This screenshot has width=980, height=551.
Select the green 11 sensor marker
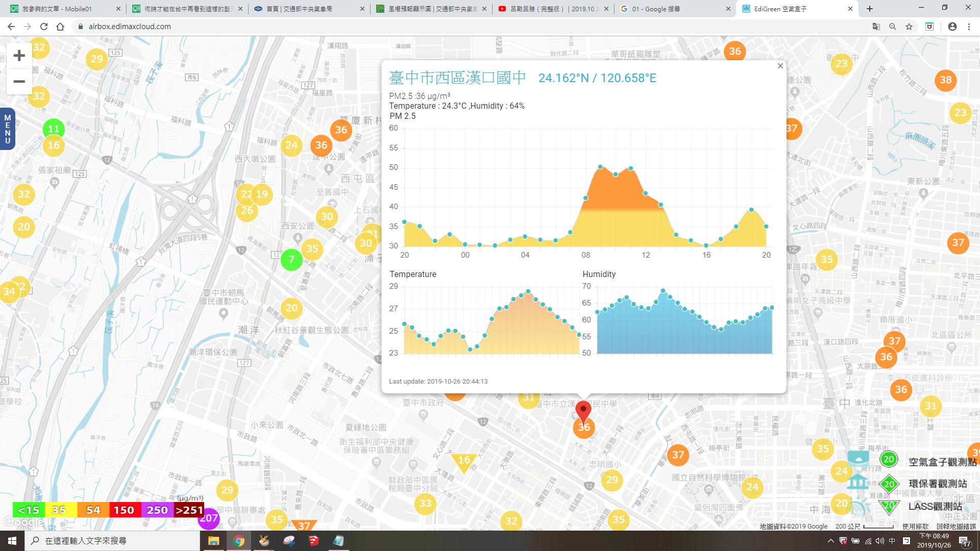(54, 129)
